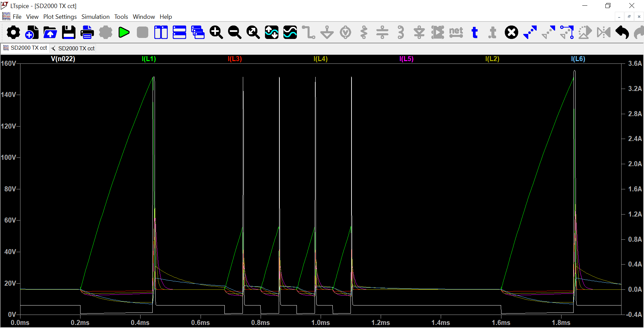Print the waveform plot
644x328 pixels.
[87, 33]
